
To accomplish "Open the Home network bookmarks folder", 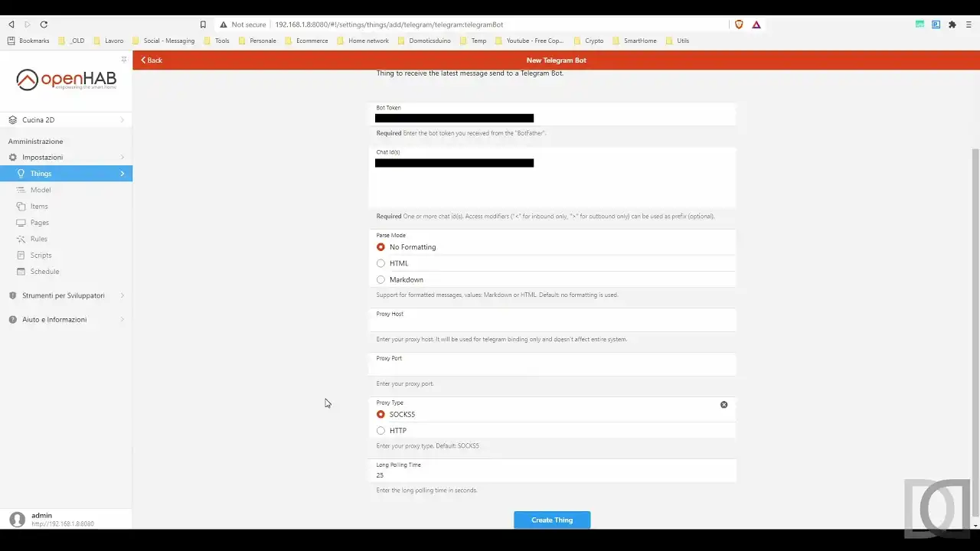I will point(362,41).
